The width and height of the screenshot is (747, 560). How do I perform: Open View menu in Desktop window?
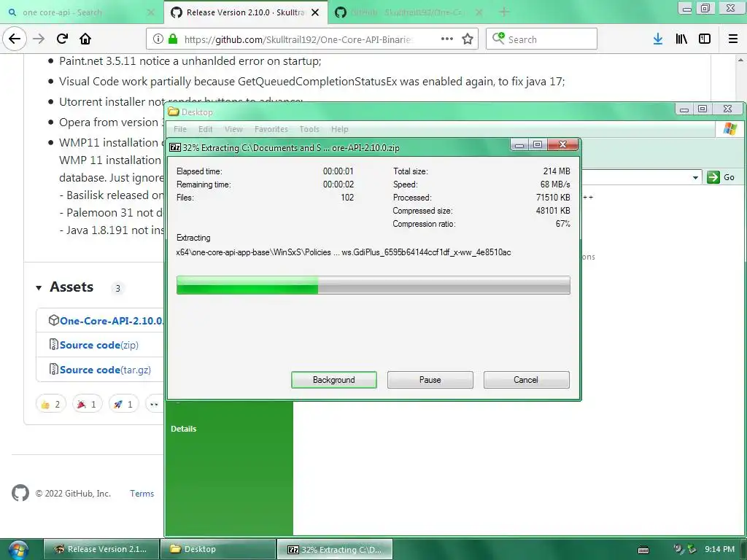tap(233, 129)
